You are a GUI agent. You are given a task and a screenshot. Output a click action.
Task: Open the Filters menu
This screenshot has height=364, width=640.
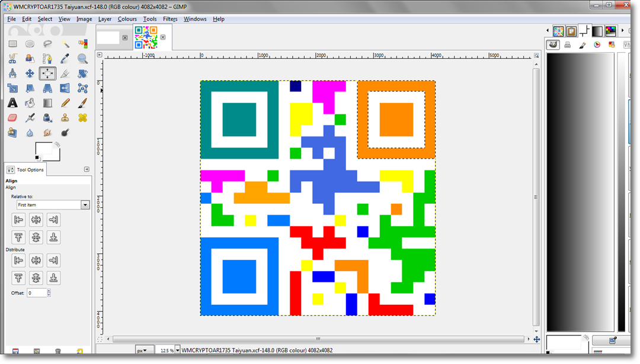[170, 19]
